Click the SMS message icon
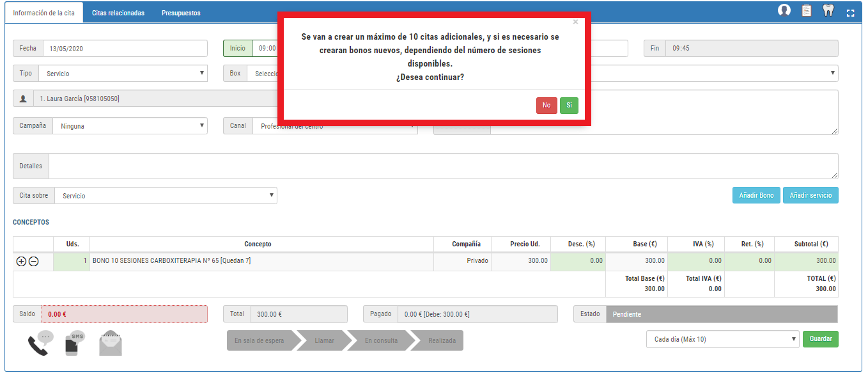Screen dimensions: 868x382 (75, 344)
